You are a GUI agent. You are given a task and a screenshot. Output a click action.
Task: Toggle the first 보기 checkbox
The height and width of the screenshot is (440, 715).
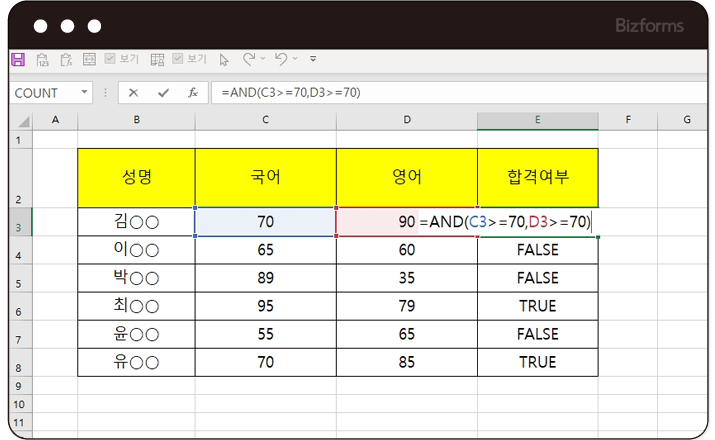111,60
